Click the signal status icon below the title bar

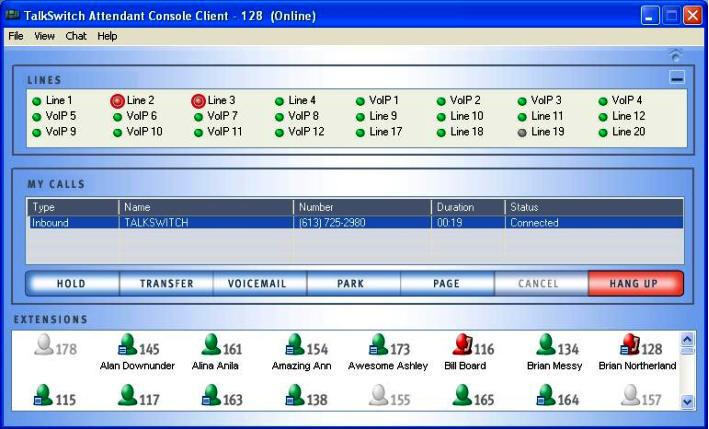pos(676,56)
